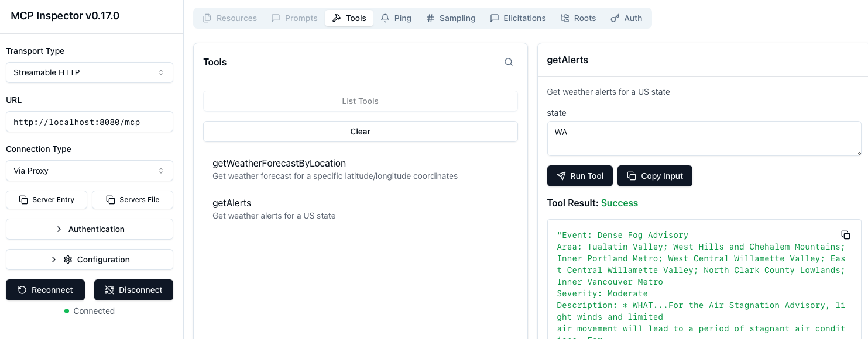868x339 pixels.
Task: Open the Ping tab
Action: 396,18
